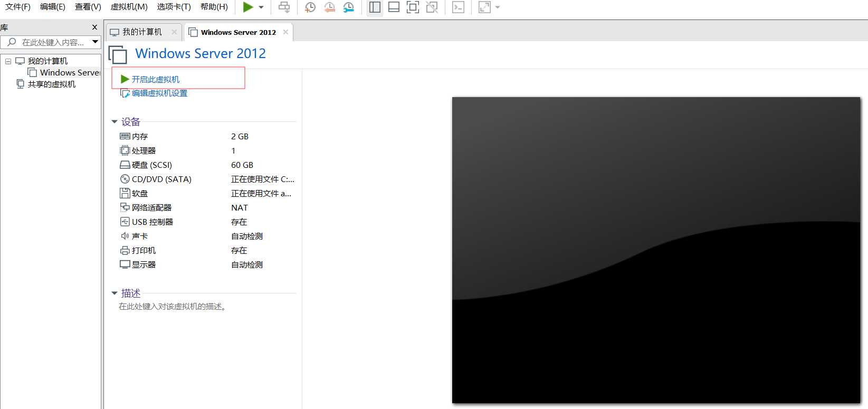Click the 处理器 device row
This screenshot has width=868, height=409.
click(207, 150)
